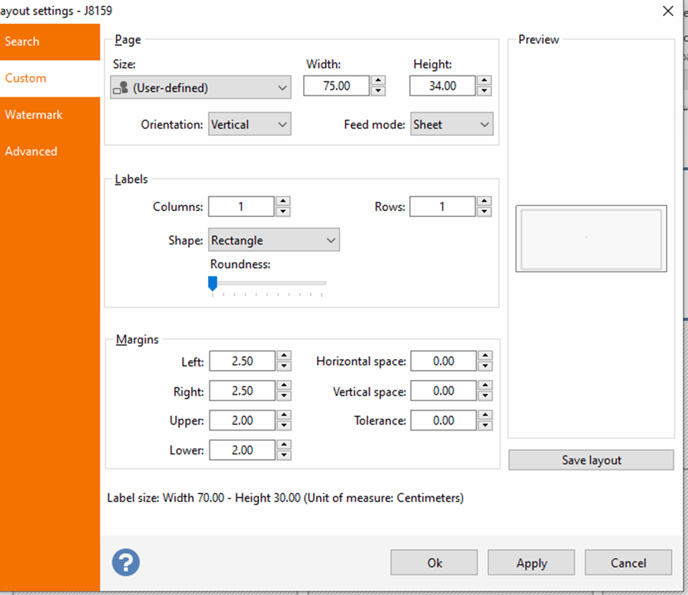Click the blue help question mark icon
The height and width of the screenshot is (595, 688).
click(x=126, y=562)
